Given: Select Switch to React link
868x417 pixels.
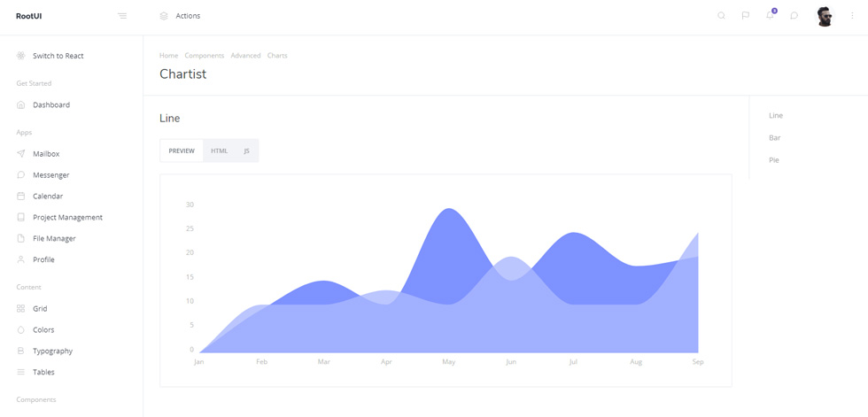Looking at the screenshot, I should 58,56.
